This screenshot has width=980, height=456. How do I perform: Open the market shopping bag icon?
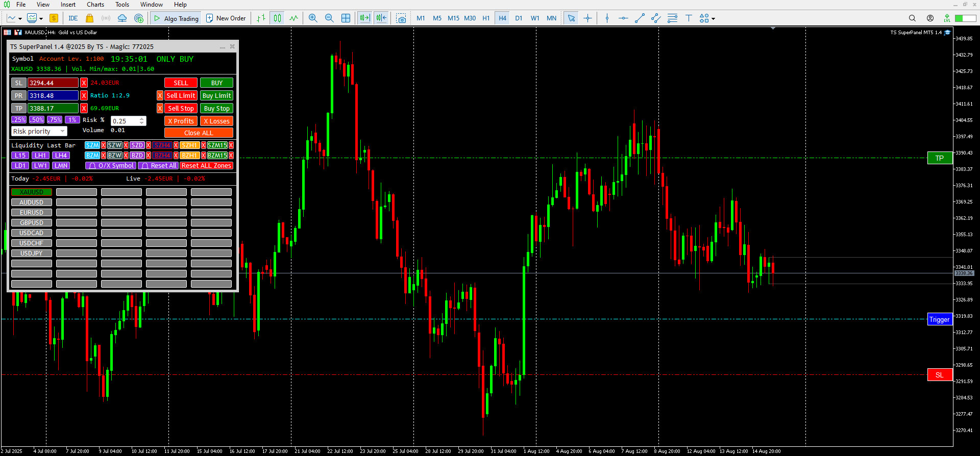point(89,18)
